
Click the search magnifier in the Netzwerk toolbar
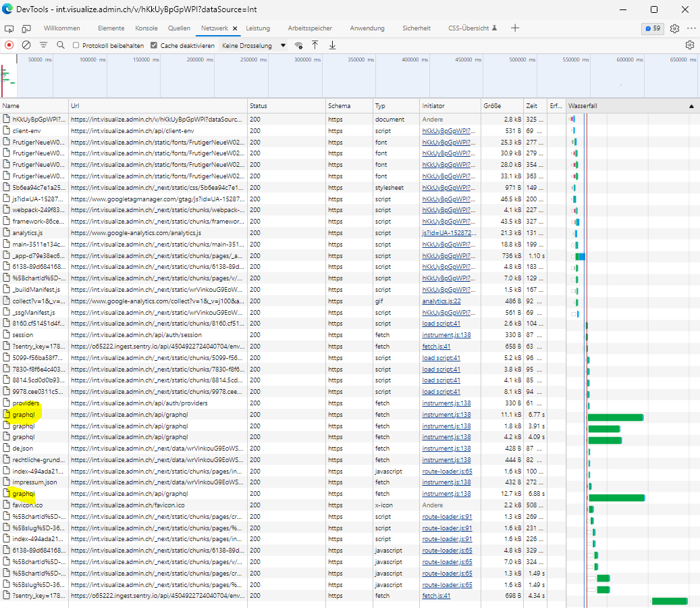(x=60, y=45)
